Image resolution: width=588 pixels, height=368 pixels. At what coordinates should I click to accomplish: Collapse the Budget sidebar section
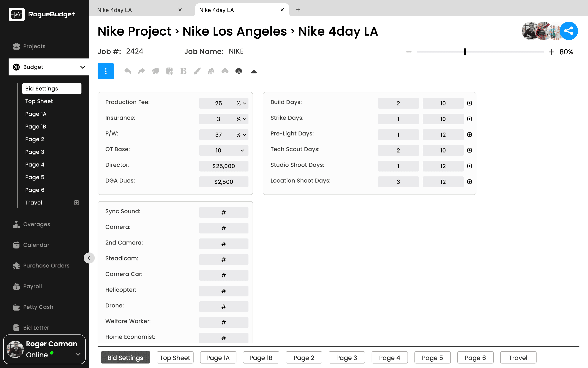pos(83,67)
